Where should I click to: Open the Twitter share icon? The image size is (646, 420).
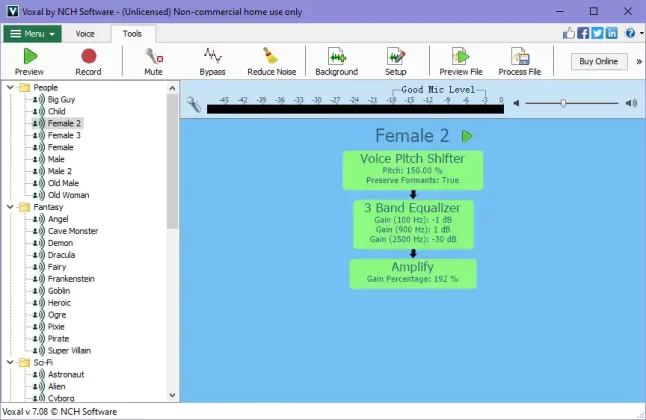tap(597, 33)
